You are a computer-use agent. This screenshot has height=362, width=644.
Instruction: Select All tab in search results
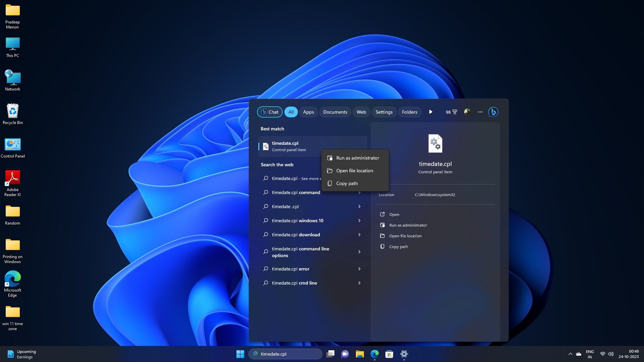(290, 112)
